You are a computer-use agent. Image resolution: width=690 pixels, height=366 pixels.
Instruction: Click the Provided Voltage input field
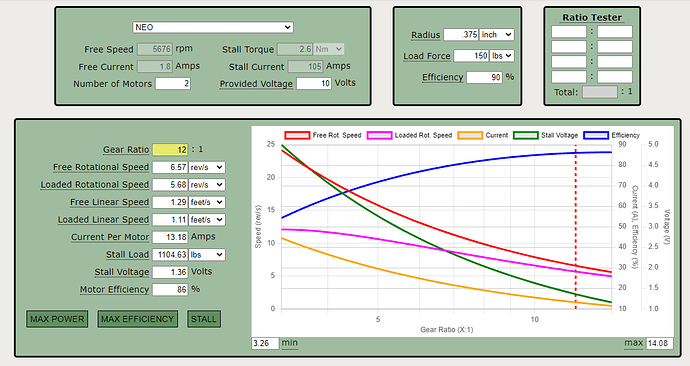pos(314,83)
